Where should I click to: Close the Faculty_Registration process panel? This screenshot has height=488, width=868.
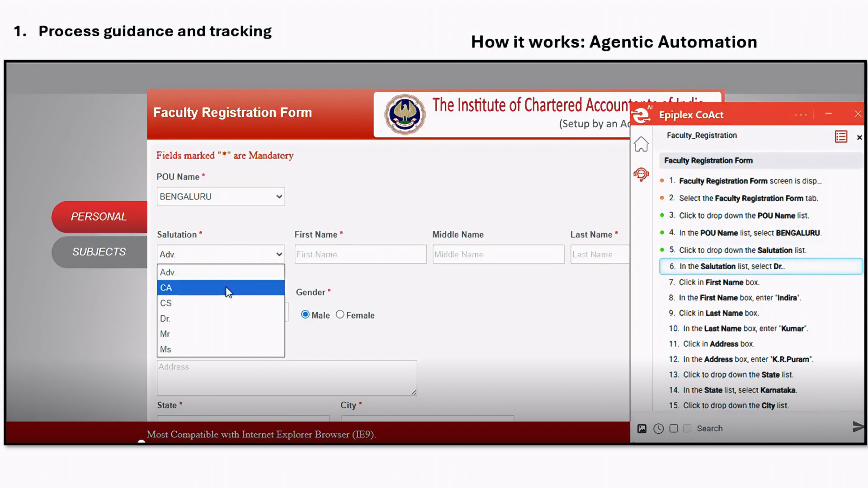859,137
